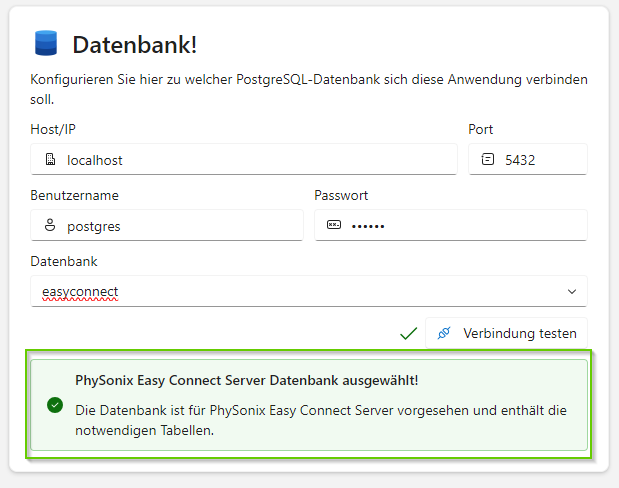Click the Datenbank! heading text

tap(134, 44)
